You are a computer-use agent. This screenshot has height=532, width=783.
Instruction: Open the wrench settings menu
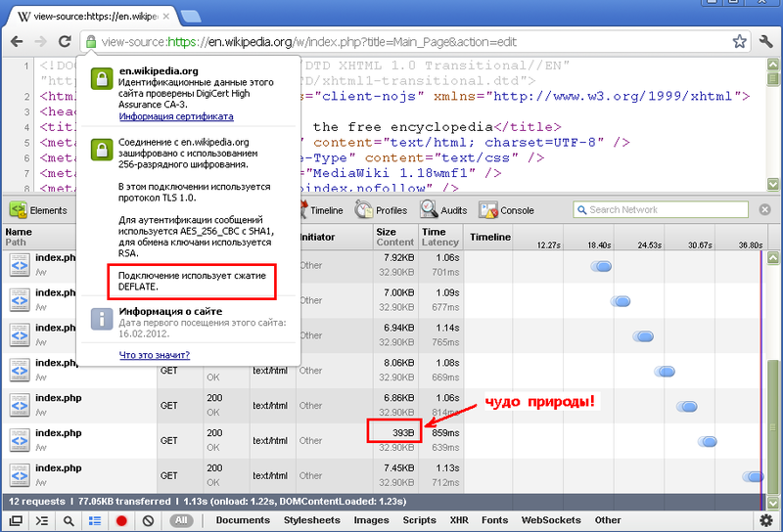coord(765,41)
